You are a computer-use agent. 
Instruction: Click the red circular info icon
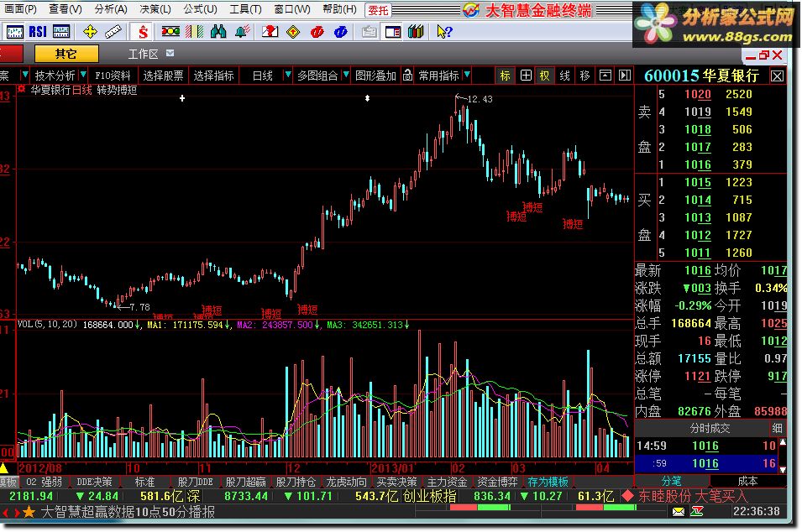tap(317, 32)
